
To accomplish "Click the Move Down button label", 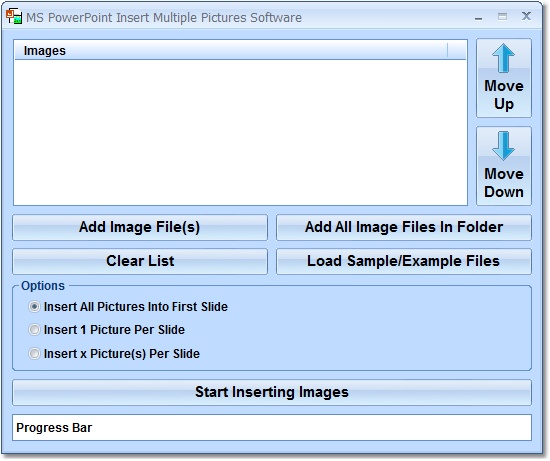I will click(x=504, y=183).
